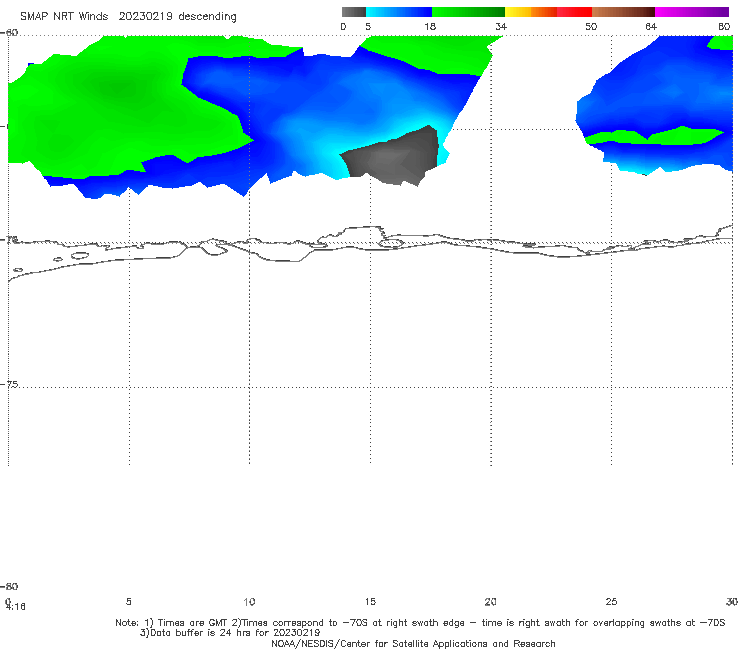Click the dark gray low-wind patch on map
Viewport: 740px width, 650px height.
point(394,158)
